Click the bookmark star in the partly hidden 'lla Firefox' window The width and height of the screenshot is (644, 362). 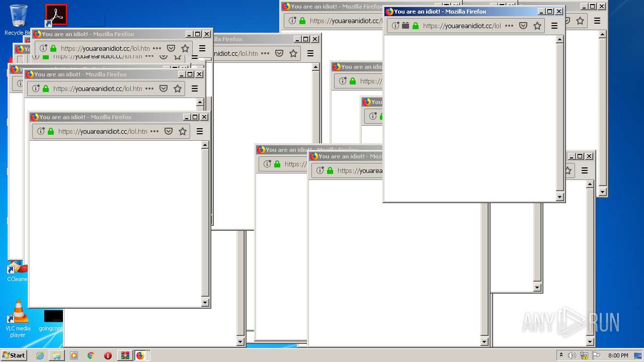pos(293,53)
